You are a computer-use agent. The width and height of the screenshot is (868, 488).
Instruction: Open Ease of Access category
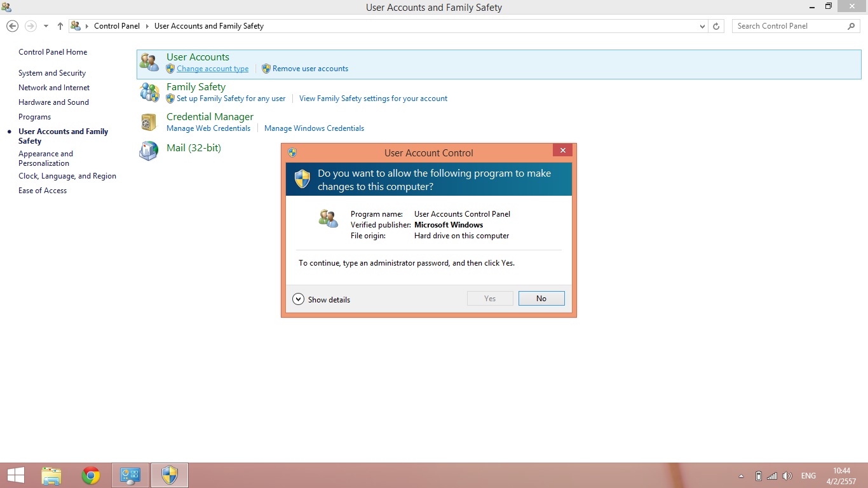click(x=43, y=191)
